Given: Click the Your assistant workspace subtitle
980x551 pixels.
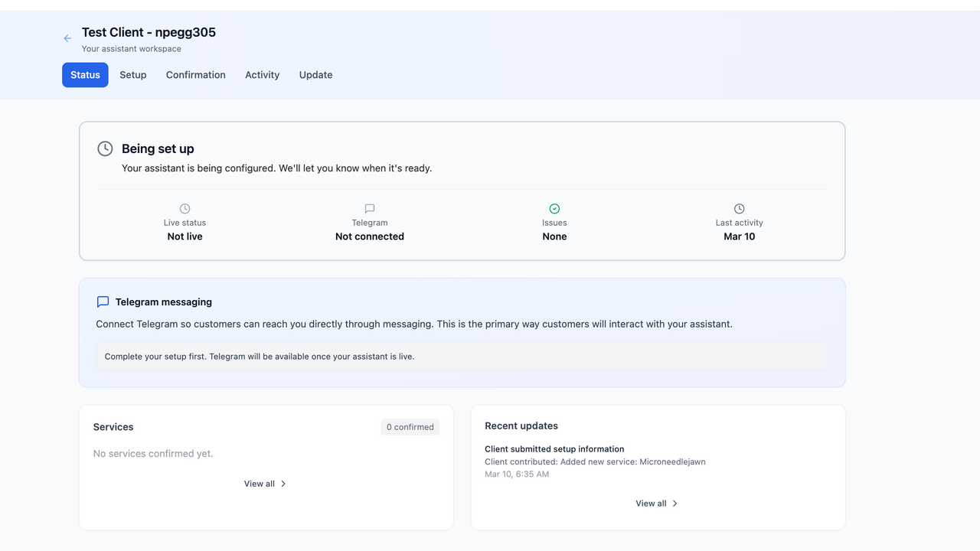Looking at the screenshot, I should pyautogui.click(x=132, y=49).
